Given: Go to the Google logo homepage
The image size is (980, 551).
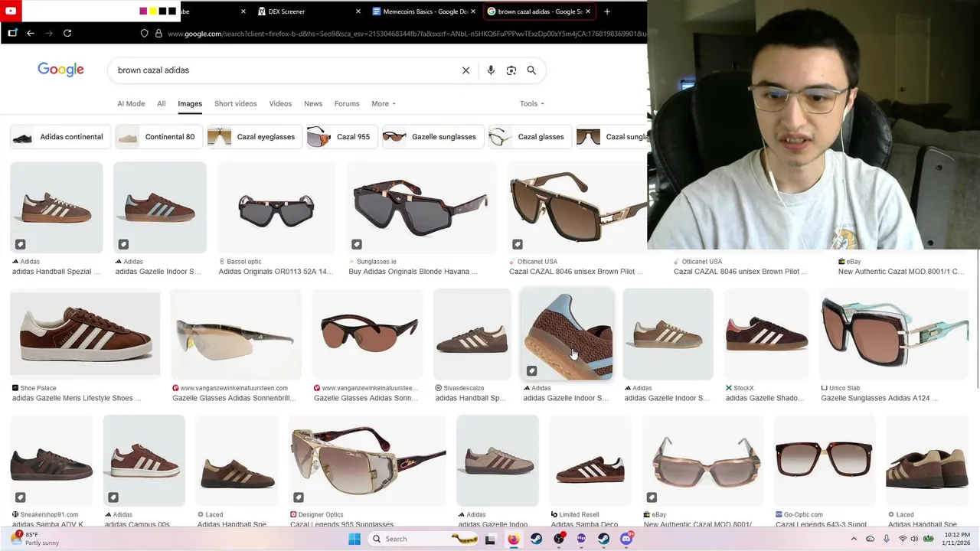Looking at the screenshot, I should pyautogui.click(x=61, y=70).
